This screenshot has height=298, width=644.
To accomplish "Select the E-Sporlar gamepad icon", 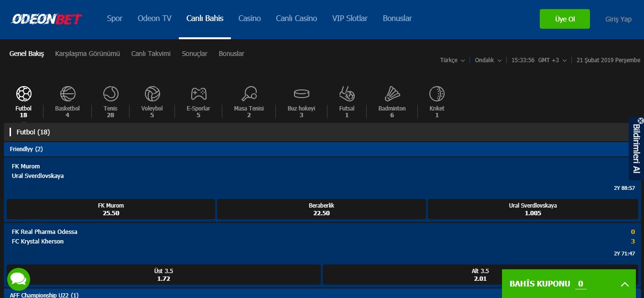I will [198, 93].
